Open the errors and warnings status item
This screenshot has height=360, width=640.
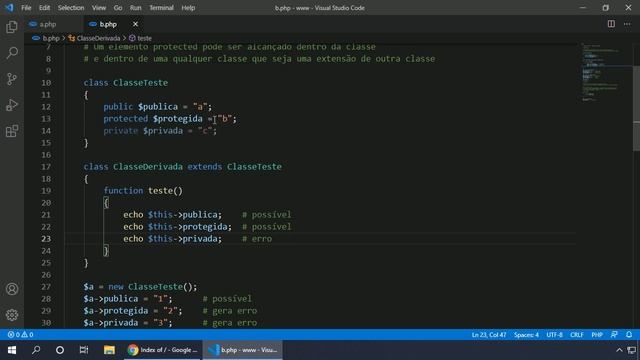point(20,335)
